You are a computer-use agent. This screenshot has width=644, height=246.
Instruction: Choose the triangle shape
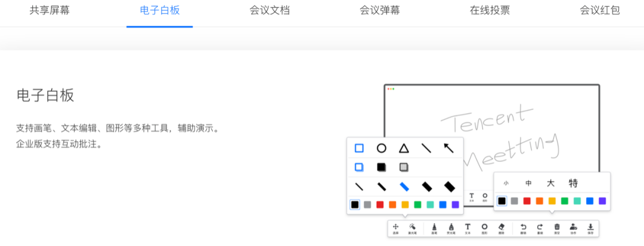tap(404, 148)
